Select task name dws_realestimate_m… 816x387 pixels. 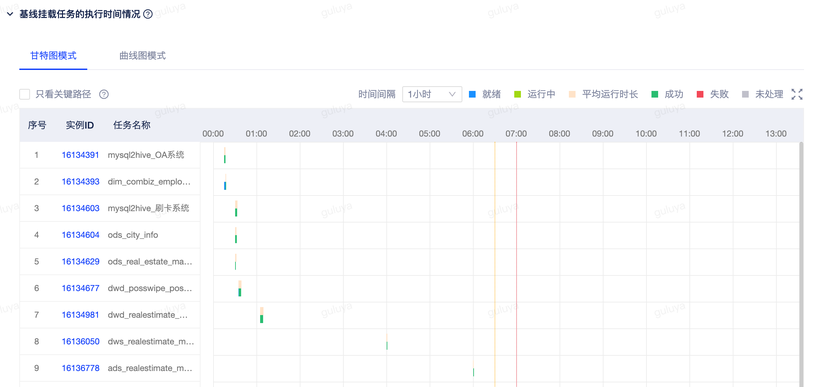[151, 341]
